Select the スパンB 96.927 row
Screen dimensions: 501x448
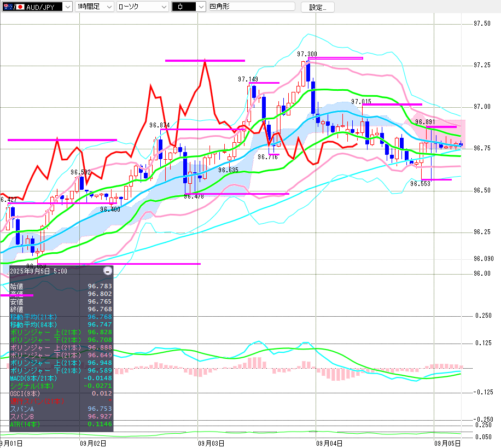click(x=61, y=417)
